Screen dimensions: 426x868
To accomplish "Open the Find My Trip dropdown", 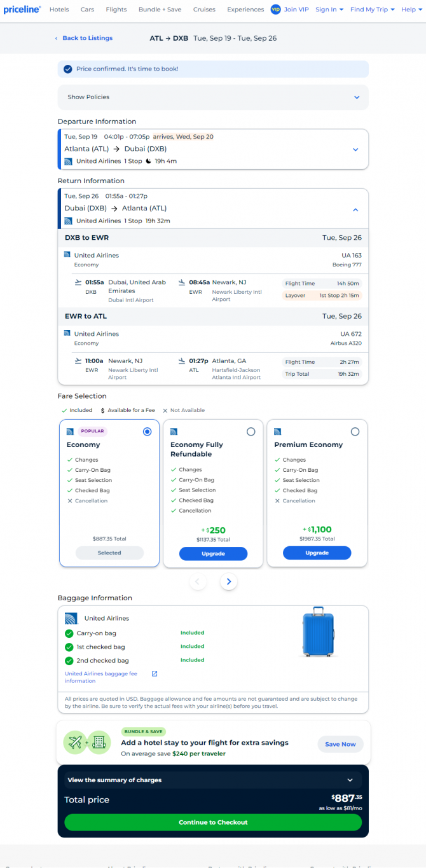I will (x=373, y=10).
